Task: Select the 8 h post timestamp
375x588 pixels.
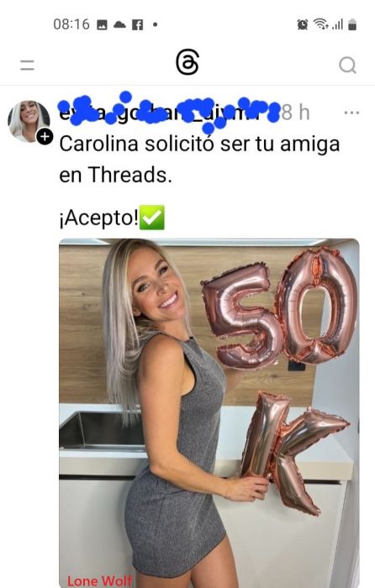Action: (x=295, y=112)
